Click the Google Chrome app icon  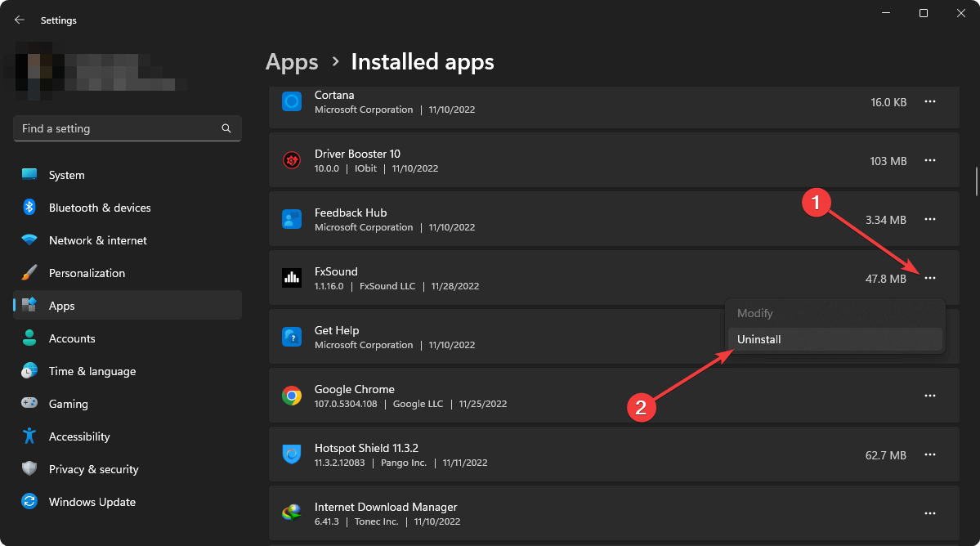pos(292,396)
